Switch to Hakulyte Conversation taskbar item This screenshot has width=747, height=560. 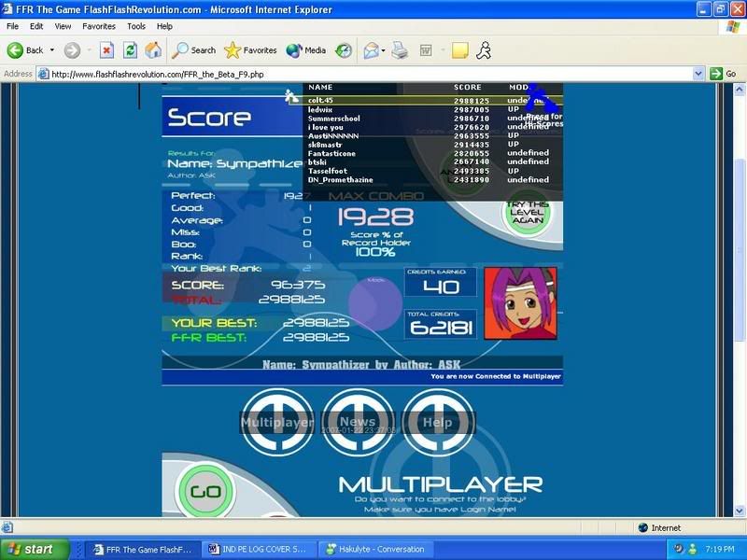coord(375,549)
